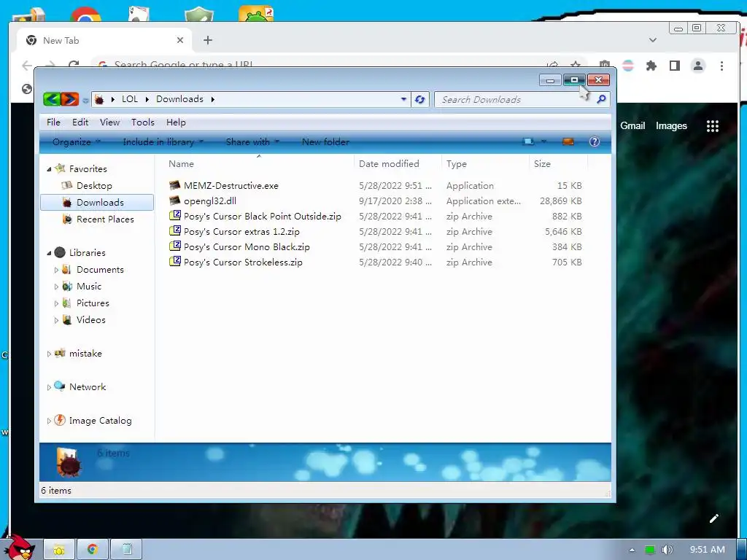Open recent locations dropdown beside nav arrows
The height and width of the screenshot is (560, 747).
point(85,100)
